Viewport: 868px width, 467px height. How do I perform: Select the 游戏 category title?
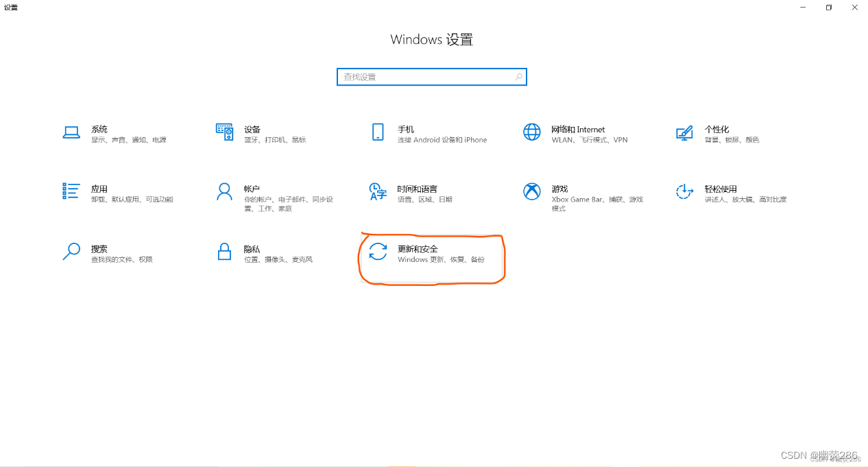(559, 189)
